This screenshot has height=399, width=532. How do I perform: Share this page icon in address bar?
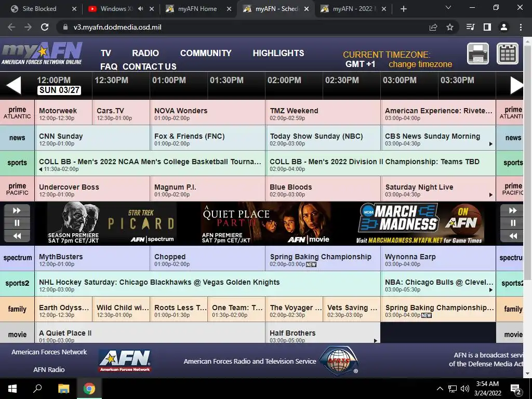click(433, 27)
